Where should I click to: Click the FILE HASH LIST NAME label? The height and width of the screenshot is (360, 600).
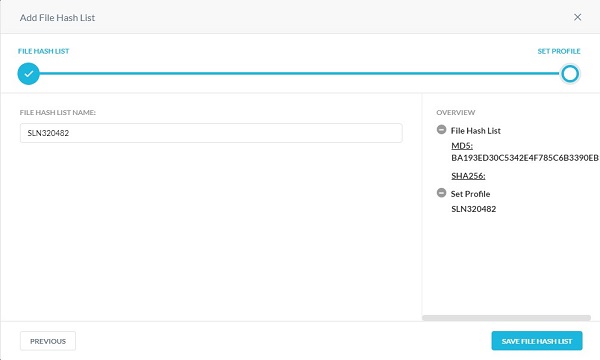(x=58, y=112)
